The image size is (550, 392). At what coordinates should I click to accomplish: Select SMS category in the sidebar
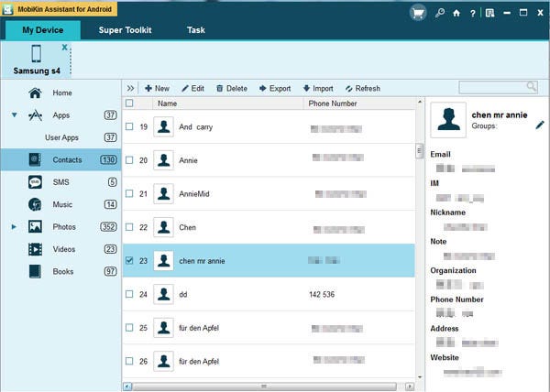pyautogui.click(x=60, y=182)
